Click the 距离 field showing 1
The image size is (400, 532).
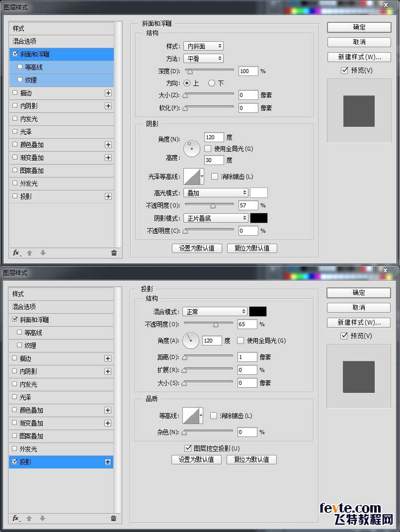[247, 357]
